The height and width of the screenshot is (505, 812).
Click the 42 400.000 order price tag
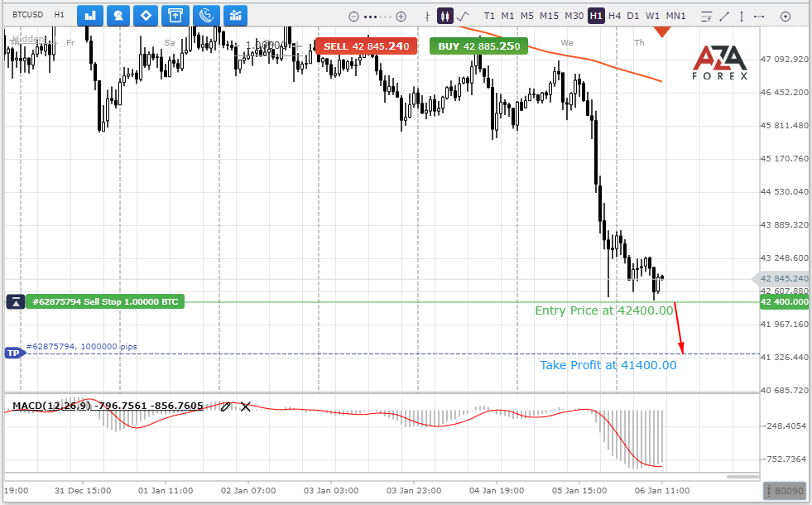pyautogui.click(x=784, y=302)
